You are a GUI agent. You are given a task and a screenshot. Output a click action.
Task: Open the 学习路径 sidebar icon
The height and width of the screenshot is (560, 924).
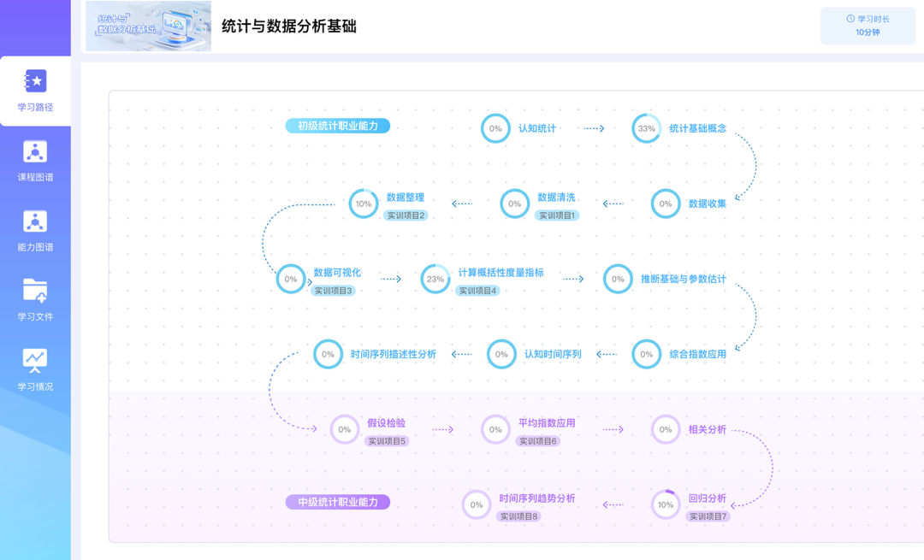[x=35, y=81]
